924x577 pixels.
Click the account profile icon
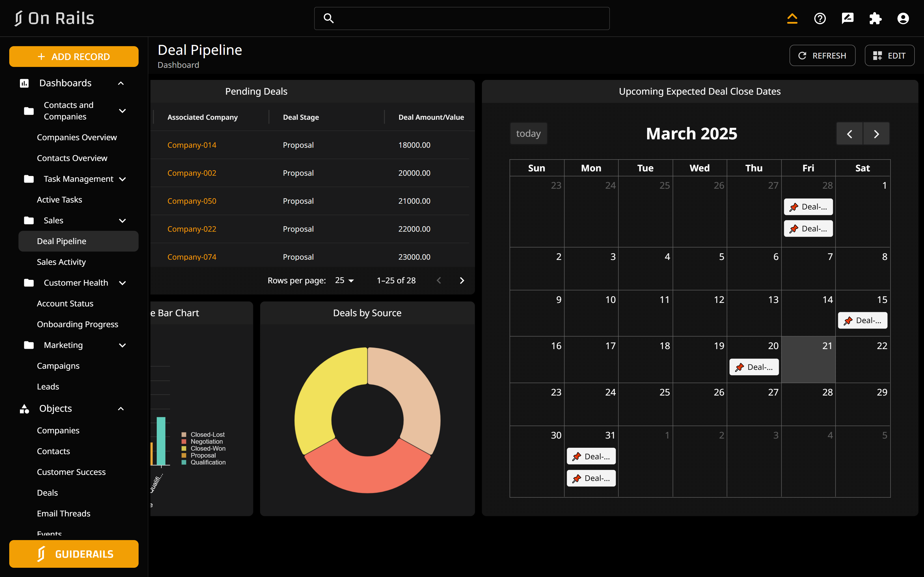[x=903, y=18]
